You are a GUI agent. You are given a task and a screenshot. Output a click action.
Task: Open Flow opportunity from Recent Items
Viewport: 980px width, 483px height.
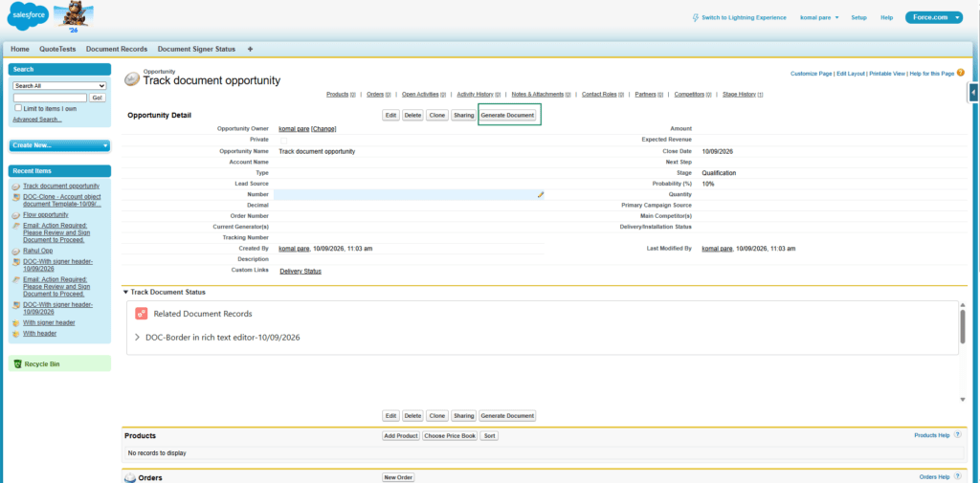click(x=46, y=215)
